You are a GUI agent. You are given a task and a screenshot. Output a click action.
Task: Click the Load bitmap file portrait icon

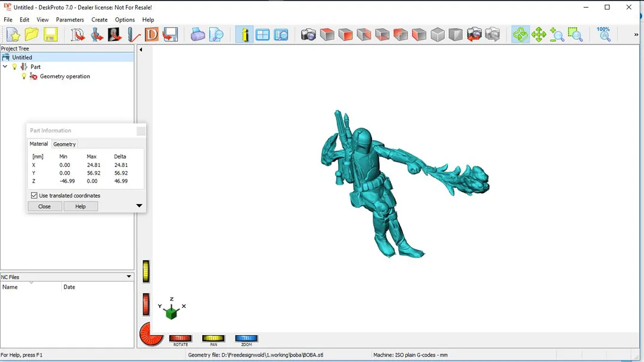point(114,35)
